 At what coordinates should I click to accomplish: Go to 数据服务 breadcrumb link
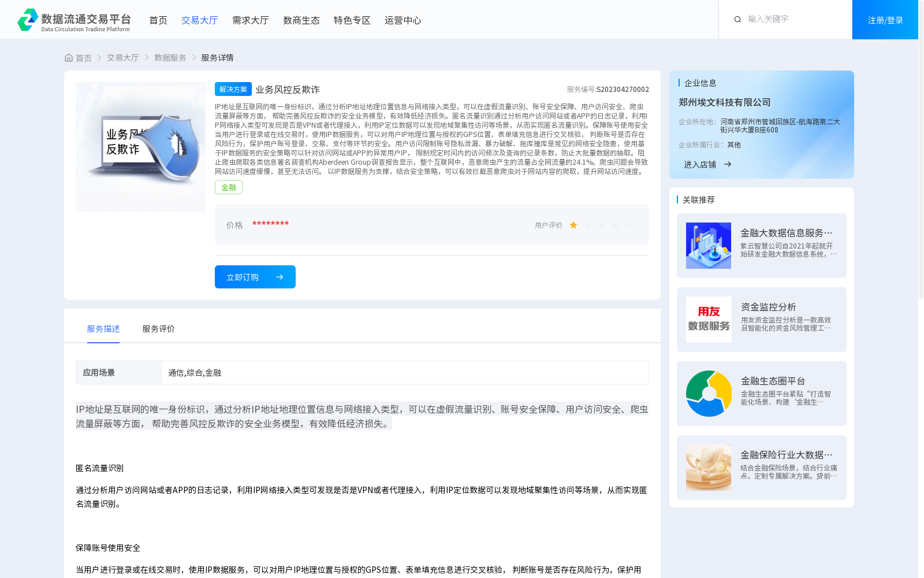[x=170, y=58]
